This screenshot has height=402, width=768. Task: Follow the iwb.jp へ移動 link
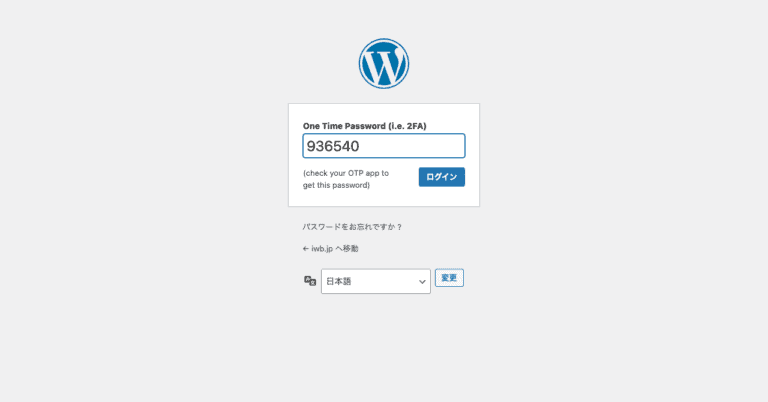330,249
